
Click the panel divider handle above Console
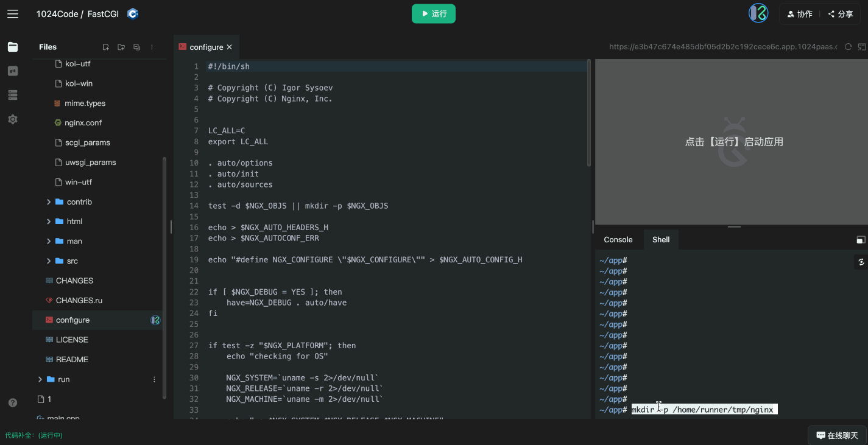click(x=734, y=227)
